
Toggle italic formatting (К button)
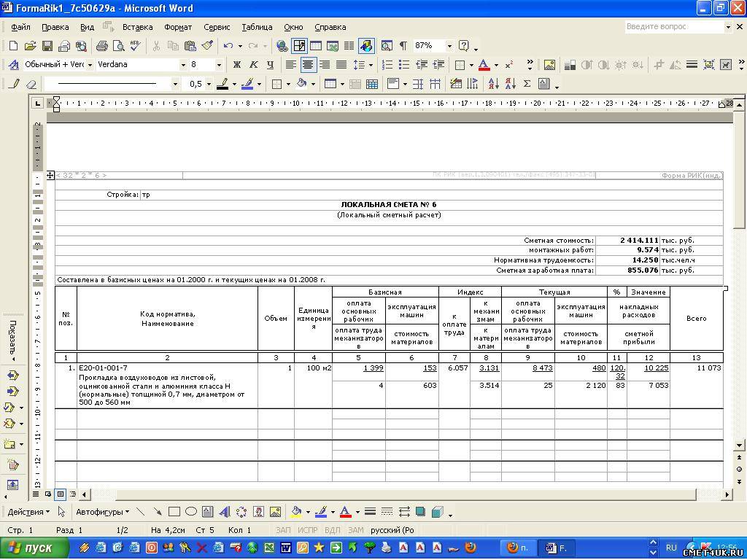click(x=254, y=65)
